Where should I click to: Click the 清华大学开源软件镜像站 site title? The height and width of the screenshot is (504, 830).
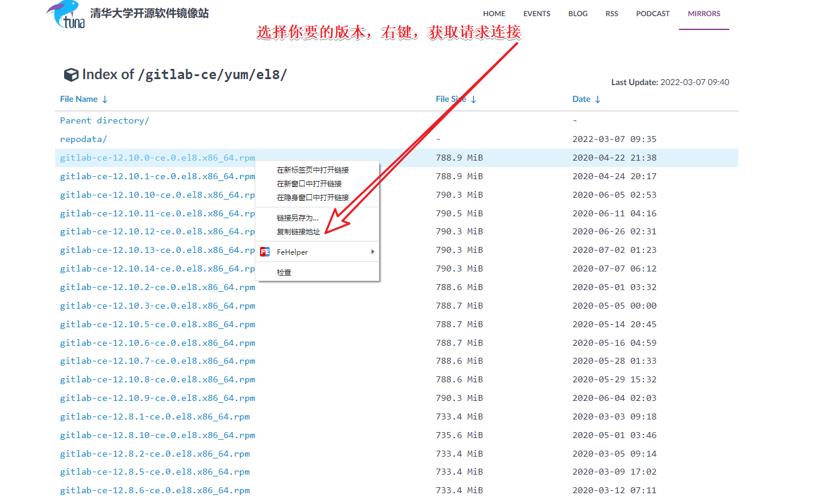click(149, 13)
